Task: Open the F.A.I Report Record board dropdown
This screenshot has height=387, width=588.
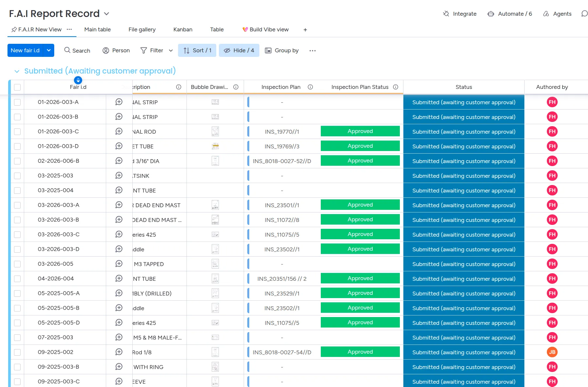Action: tap(106, 14)
